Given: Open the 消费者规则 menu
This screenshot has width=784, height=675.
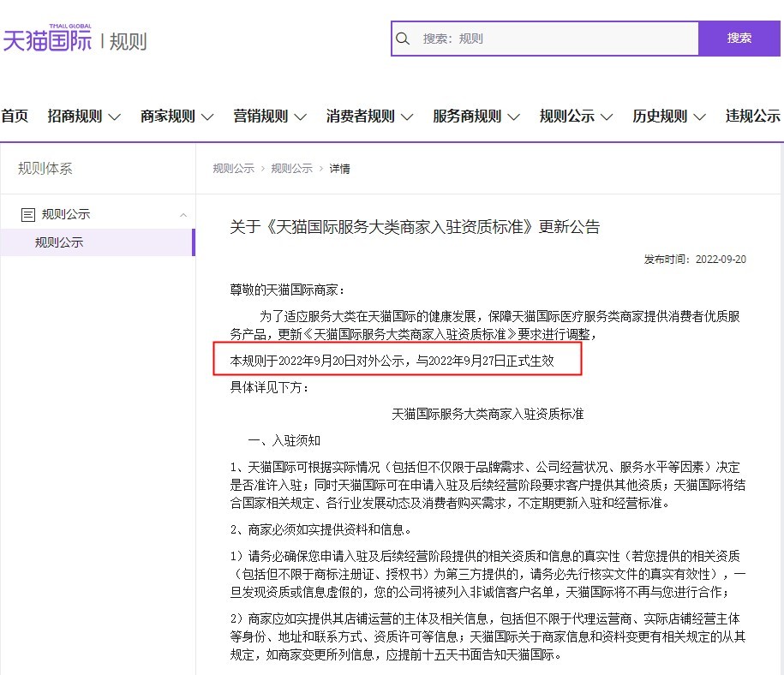Looking at the screenshot, I should pos(361,116).
